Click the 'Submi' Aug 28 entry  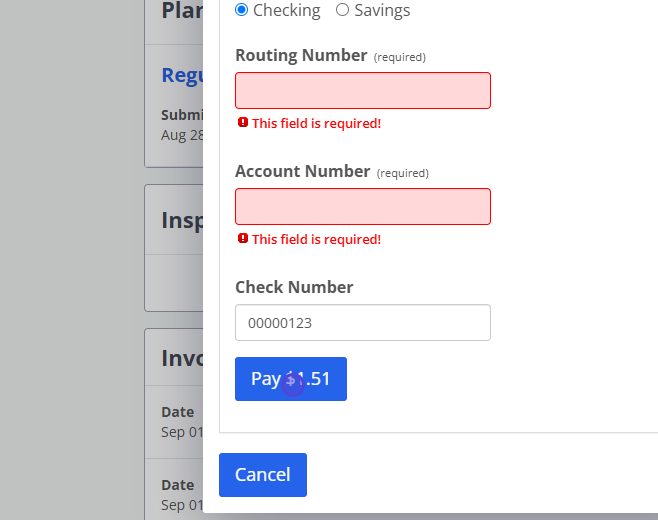182,125
